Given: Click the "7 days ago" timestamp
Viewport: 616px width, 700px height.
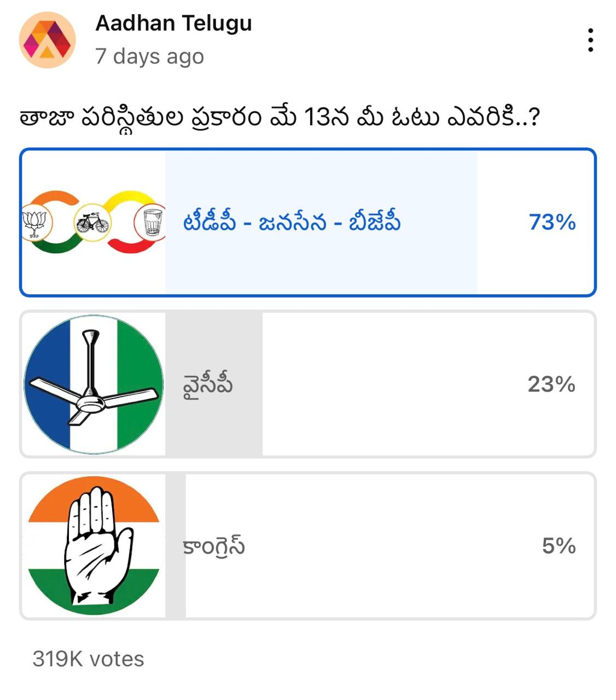Looking at the screenshot, I should [x=149, y=56].
